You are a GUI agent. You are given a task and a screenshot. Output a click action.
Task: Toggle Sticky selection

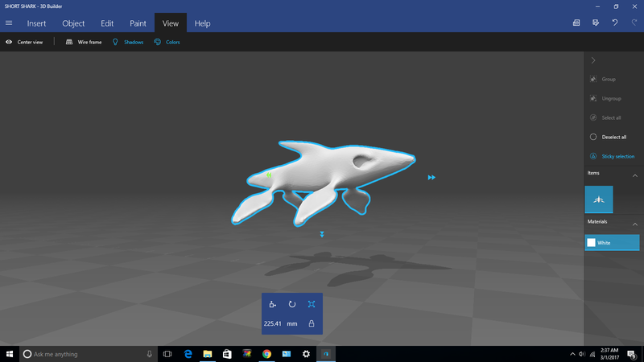(x=612, y=156)
